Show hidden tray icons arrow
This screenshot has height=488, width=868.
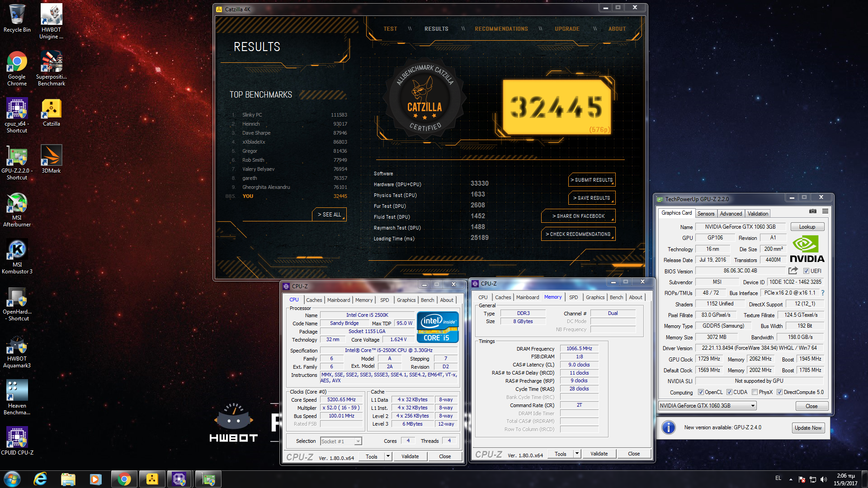[791, 479]
